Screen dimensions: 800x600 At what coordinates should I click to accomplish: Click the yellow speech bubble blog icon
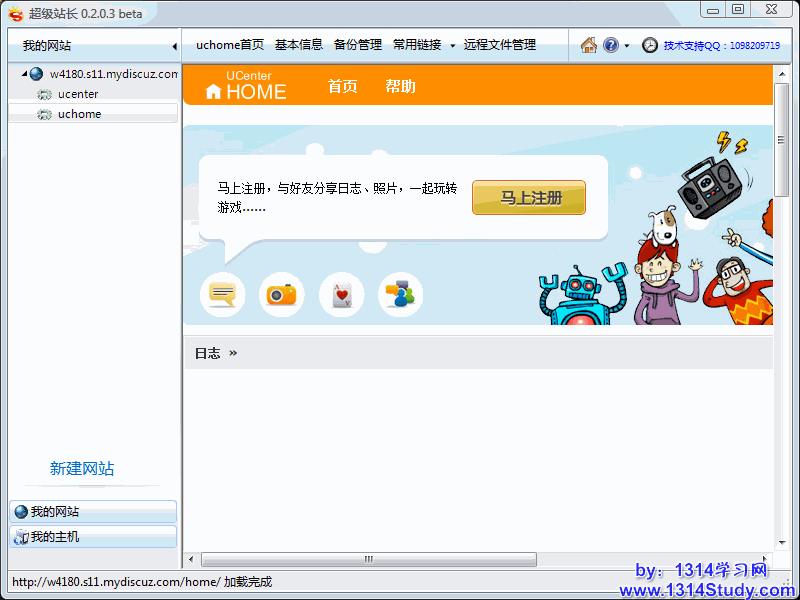coord(222,294)
